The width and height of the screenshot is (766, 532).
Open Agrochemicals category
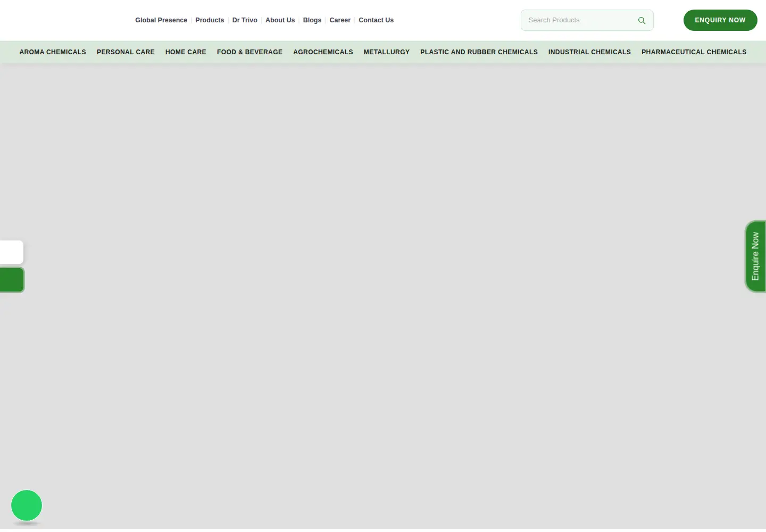pos(323,52)
